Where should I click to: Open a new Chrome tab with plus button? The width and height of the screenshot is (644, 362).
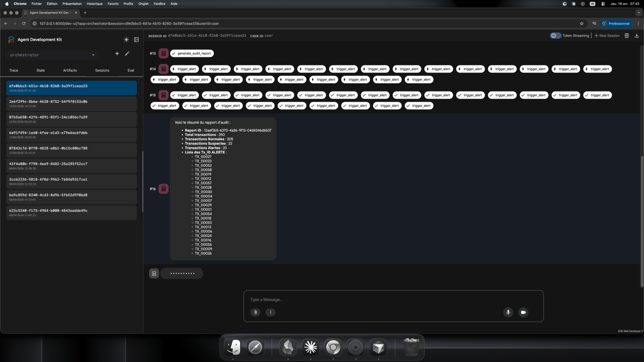point(85,13)
